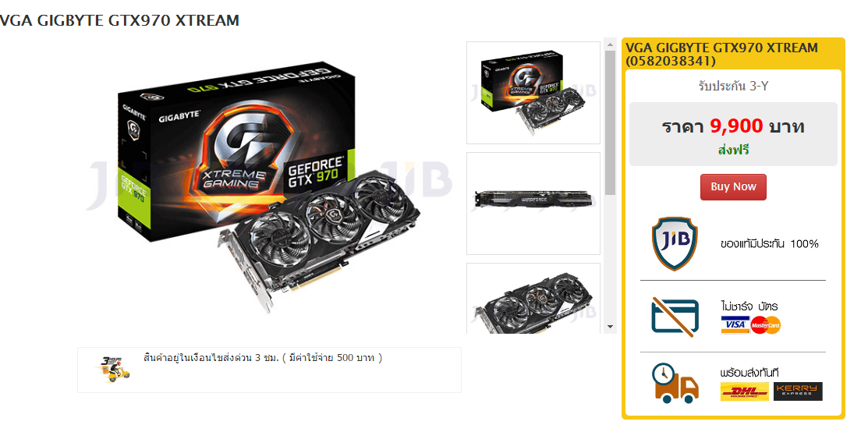Select the Windforce side view thumbnail
This screenshot has height=432, width=868.
pyautogui.click(x=533, y=204)
